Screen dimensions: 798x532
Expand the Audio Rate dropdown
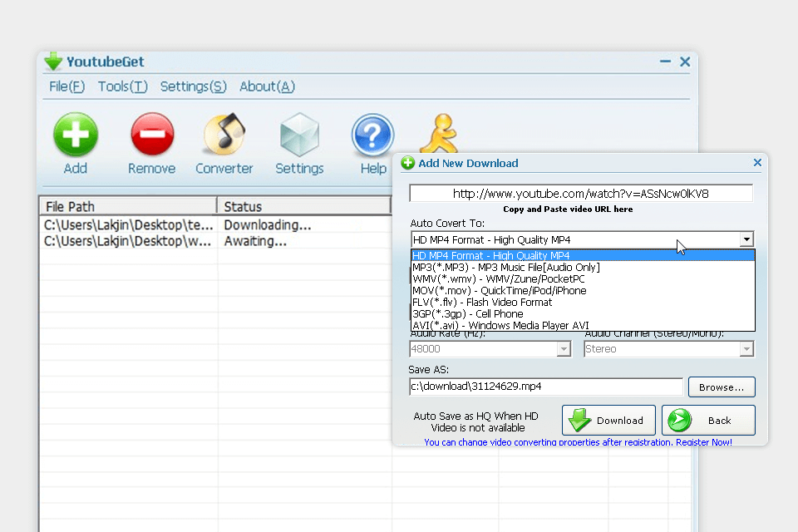point(563,349)
